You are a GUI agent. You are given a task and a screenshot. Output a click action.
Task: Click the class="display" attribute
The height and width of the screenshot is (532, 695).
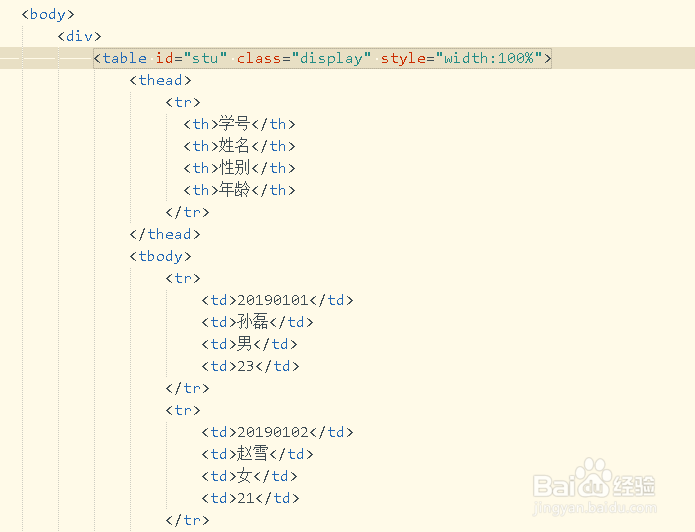tap(304, 58)
